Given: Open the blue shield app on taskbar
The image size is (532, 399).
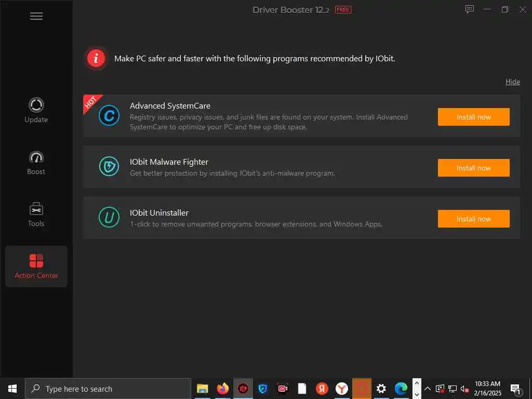Looking at the screenshot, I should (262, 389).
